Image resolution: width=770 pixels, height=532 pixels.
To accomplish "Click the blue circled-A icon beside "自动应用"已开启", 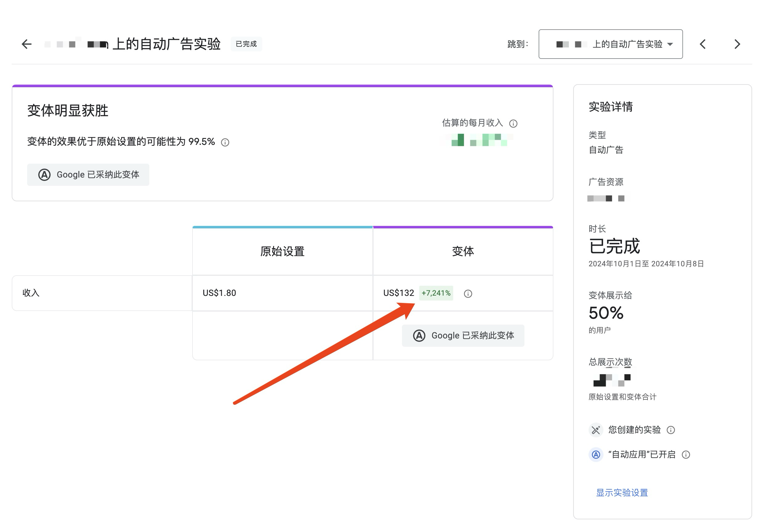I will pos(595,455).
